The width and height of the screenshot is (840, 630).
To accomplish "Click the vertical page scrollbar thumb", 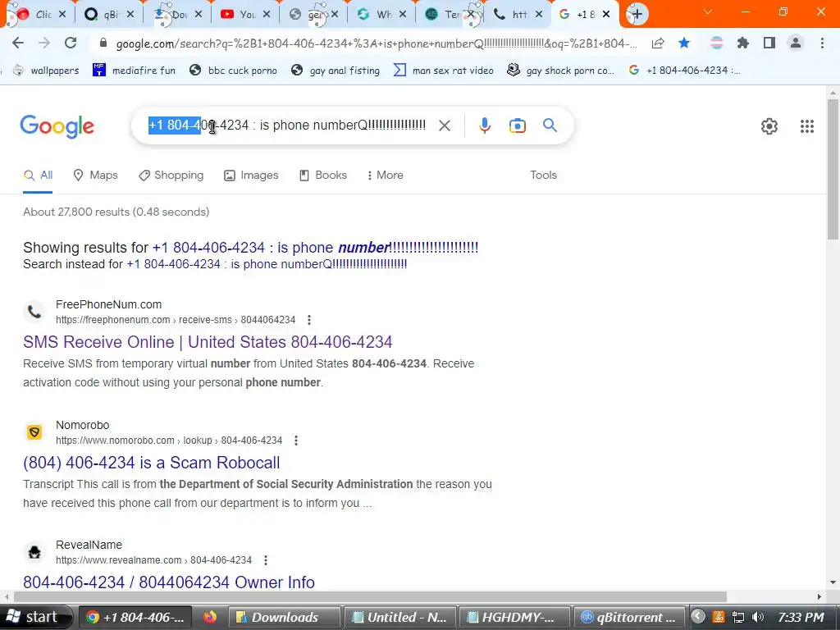I will click(833, 169).
